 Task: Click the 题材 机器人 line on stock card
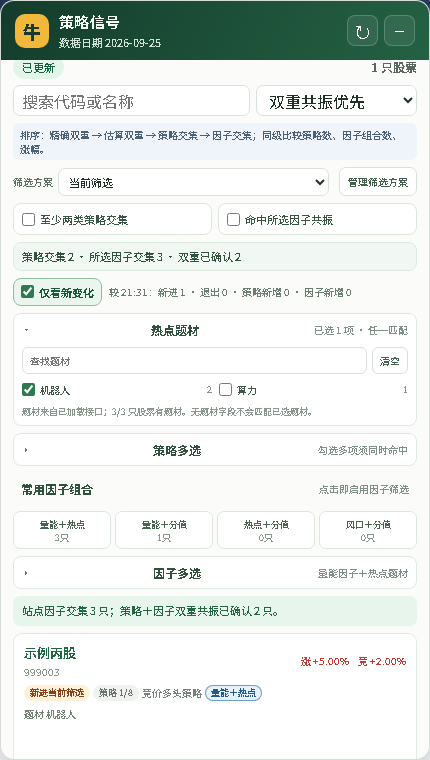[50, 715]
